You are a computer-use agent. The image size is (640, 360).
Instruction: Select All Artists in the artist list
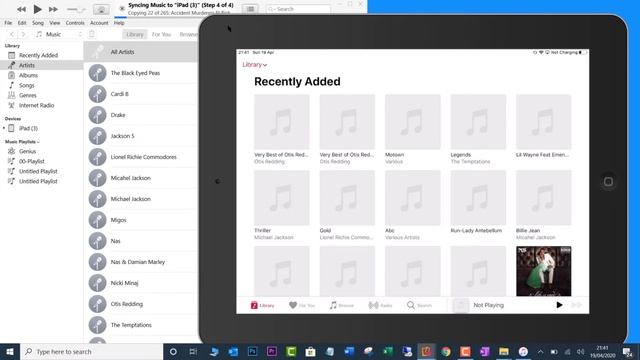141,52
